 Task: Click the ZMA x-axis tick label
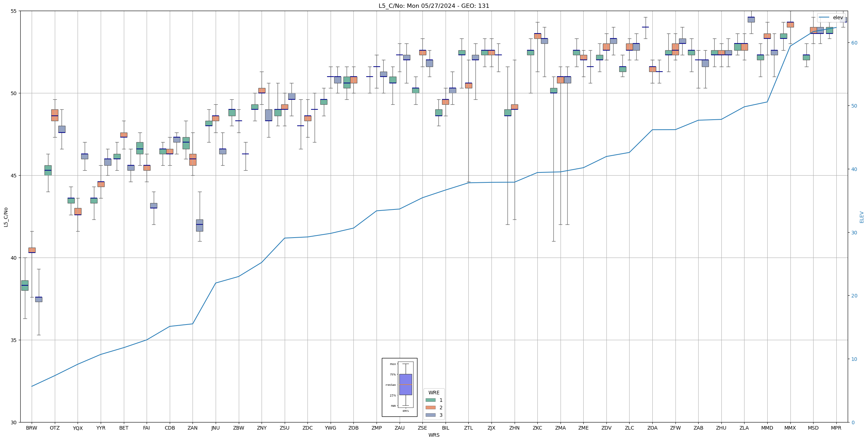pos(560,428)
